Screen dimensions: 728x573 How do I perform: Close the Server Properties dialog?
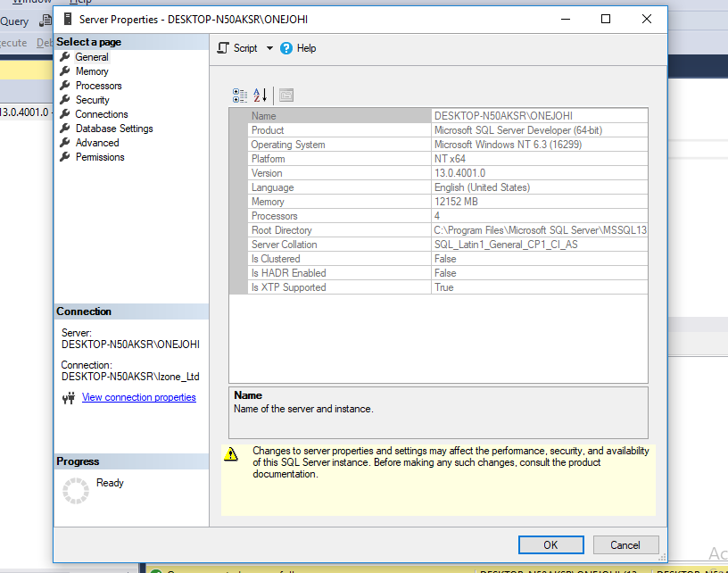[x=646, y=19]
